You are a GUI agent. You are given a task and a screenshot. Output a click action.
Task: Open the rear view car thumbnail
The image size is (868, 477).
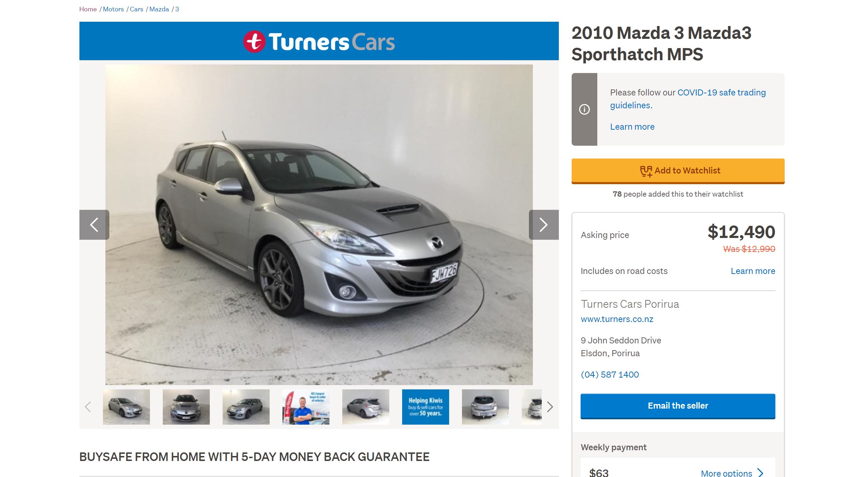tap(485, 407)
